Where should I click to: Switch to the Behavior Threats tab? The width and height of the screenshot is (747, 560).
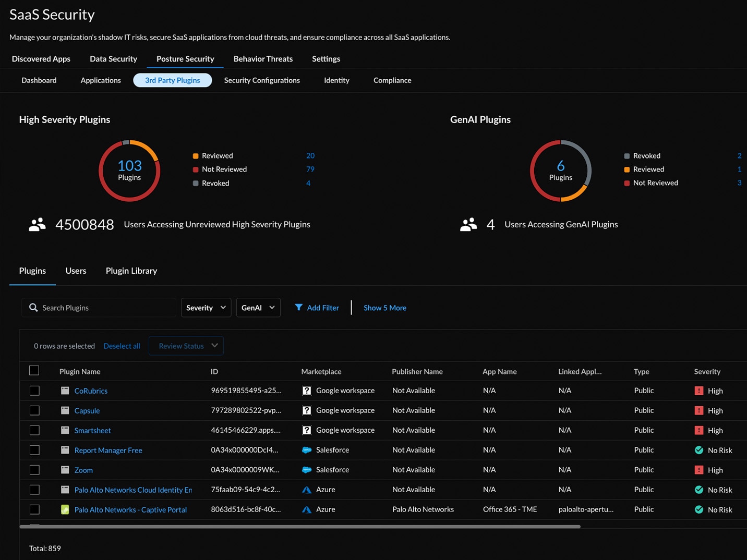tap(263, 59)
